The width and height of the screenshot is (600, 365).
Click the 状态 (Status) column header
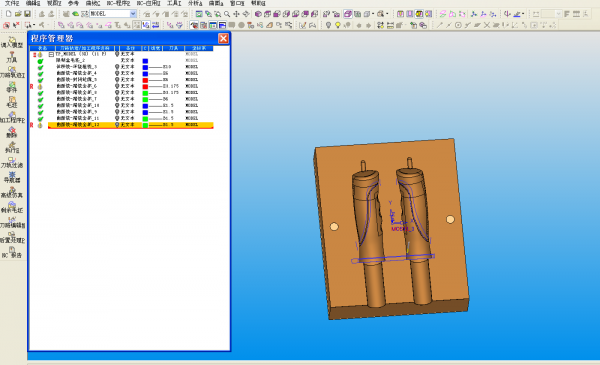[x=42, y=48]
